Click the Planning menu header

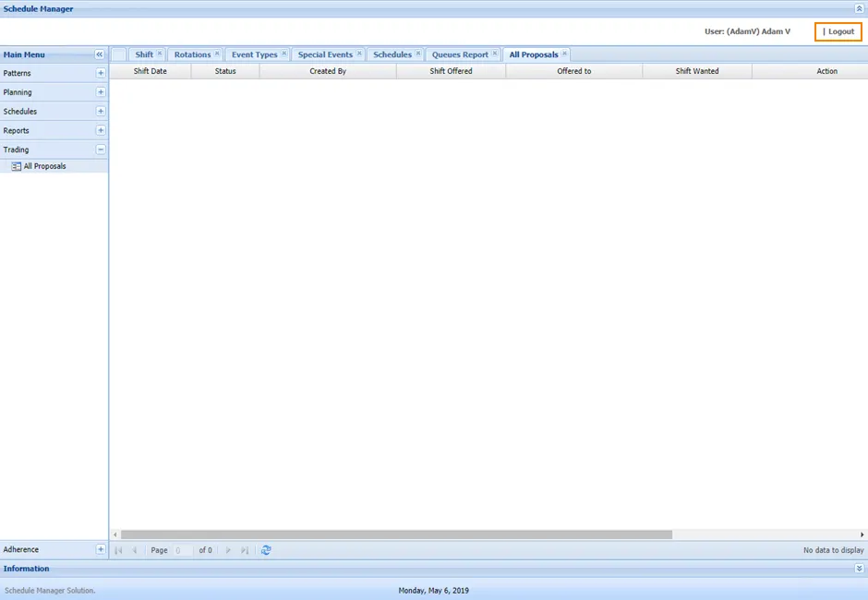(x=54, y=92)
